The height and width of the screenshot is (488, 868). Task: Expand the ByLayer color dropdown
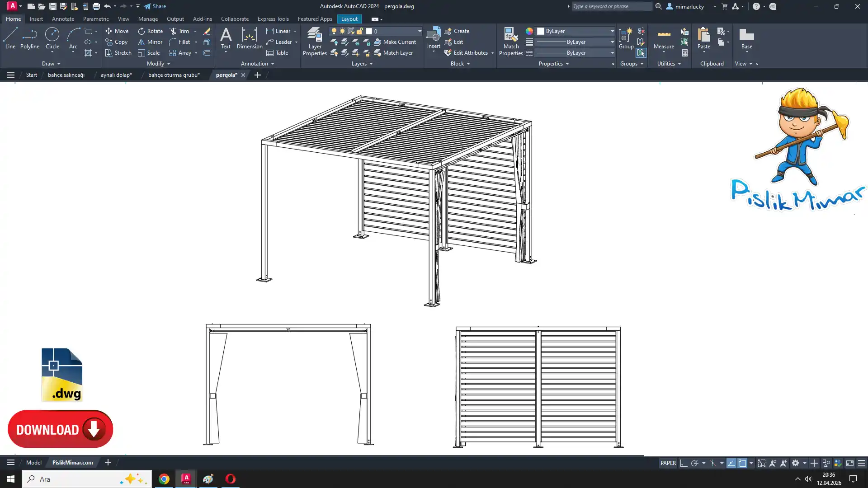[612, 31]
